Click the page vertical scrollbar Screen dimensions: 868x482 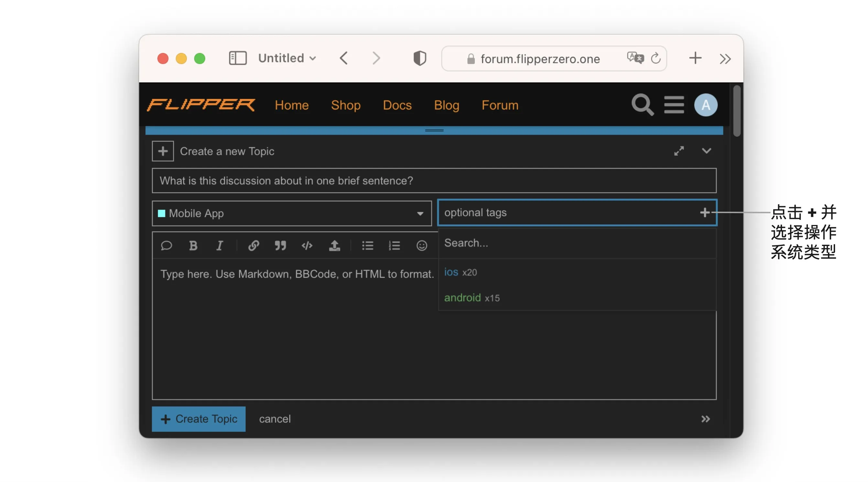737,111
